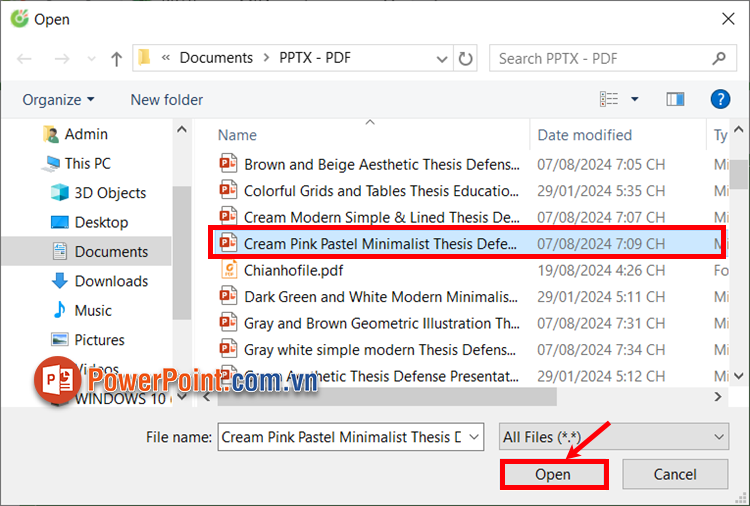Open the Organize menu
Image resolution: width=750 pixels, height=506 pixels.
coord(58,100)
